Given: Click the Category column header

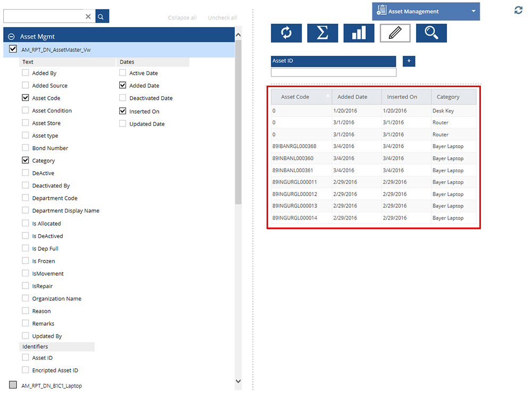Looking at the screenshot, I should tap(448, 97).
